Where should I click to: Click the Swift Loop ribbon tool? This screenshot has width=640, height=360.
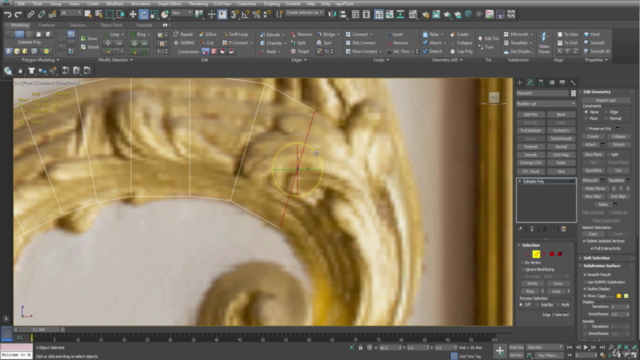235,34
